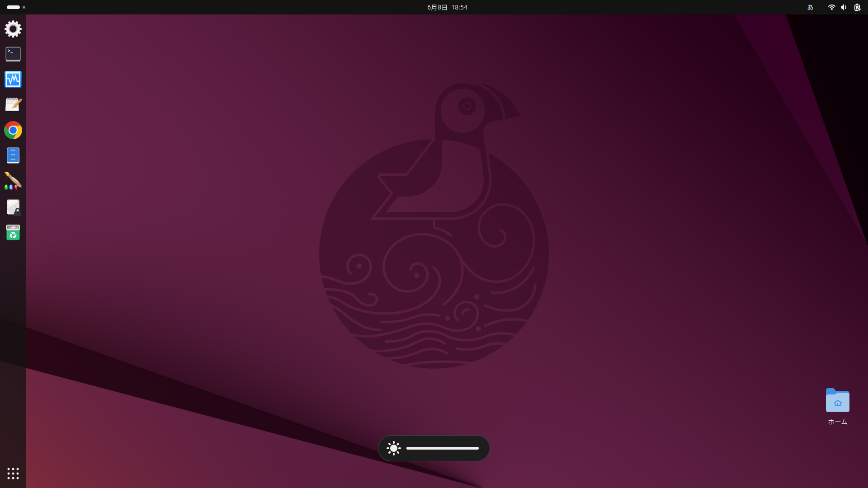
Task: Launch the paintbrush drawing application
Action: 13,181
